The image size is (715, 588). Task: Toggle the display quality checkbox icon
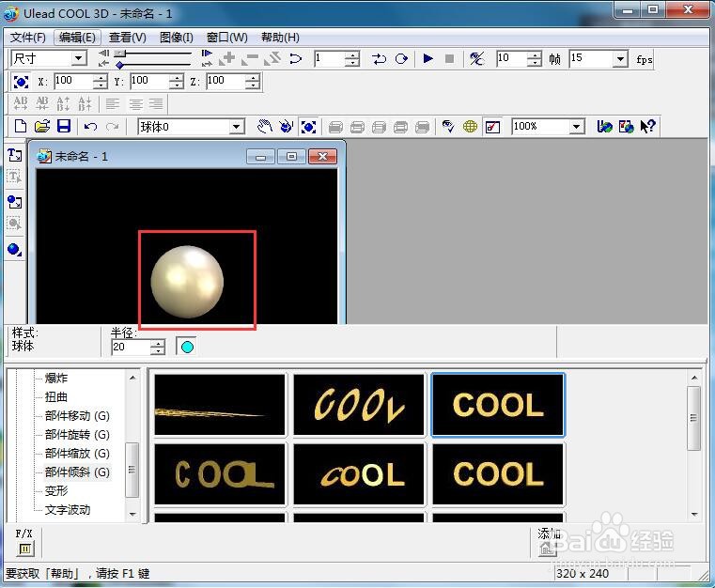click(x=492, y=127)
